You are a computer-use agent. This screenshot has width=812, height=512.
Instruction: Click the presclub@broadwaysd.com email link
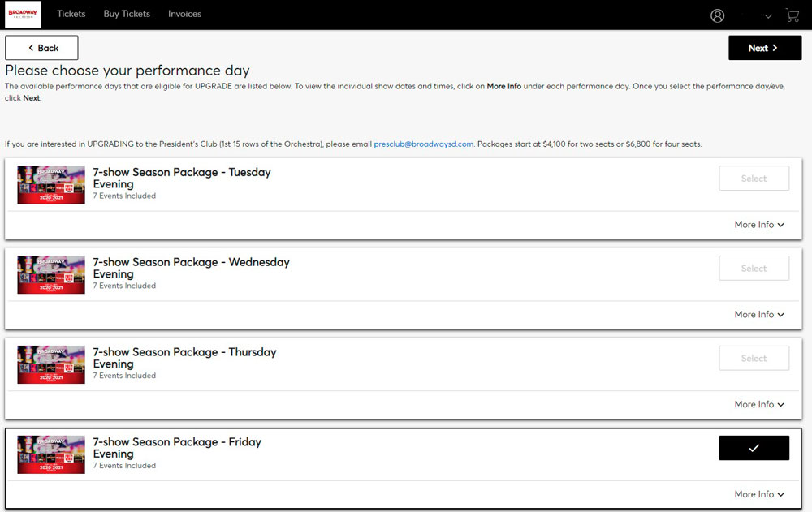[424, 144]
